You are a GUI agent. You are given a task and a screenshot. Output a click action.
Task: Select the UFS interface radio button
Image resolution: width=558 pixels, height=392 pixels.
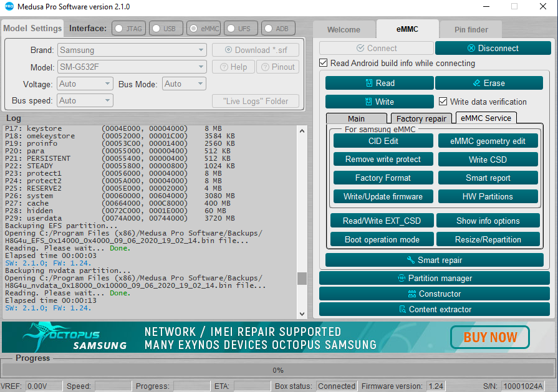231,29
